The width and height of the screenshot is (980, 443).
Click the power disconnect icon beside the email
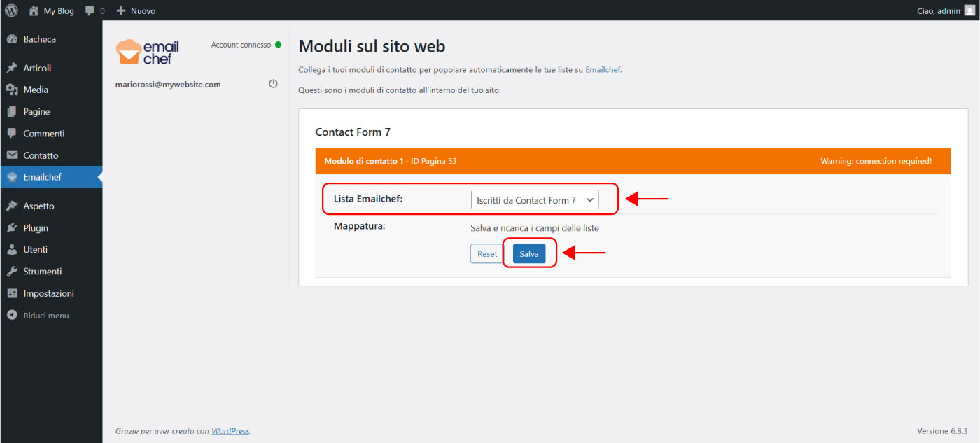coord(273,84)
